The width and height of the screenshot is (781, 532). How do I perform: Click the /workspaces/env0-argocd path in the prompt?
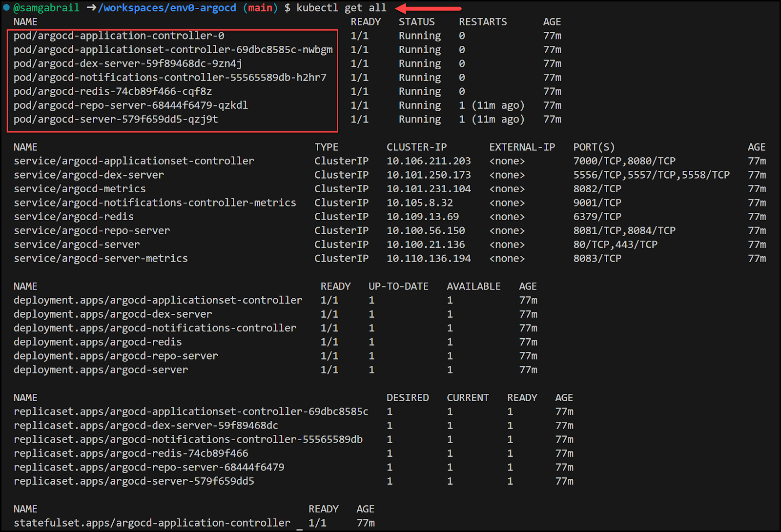point(167,8)
